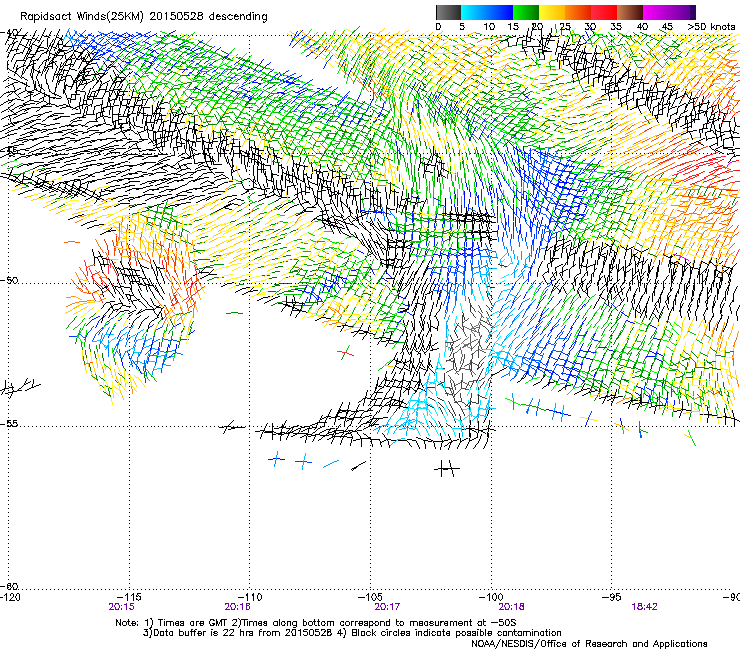740x650 pixels.
Task: Click the time label '20:15'
Action: [121, 607]
